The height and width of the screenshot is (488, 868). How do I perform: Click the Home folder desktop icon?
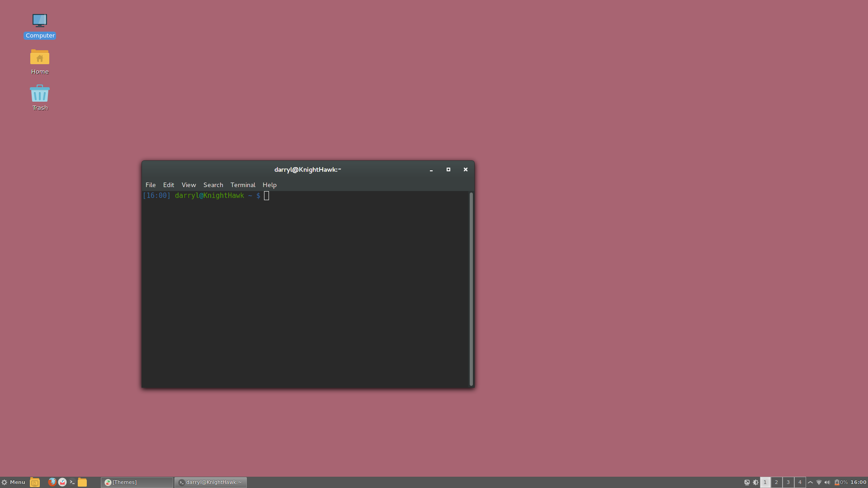(40, 62)
